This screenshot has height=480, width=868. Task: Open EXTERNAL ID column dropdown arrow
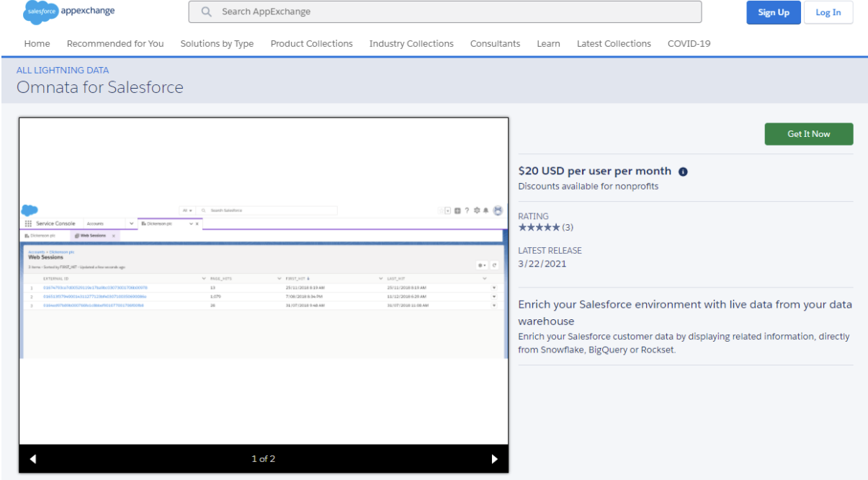[204, 278]
